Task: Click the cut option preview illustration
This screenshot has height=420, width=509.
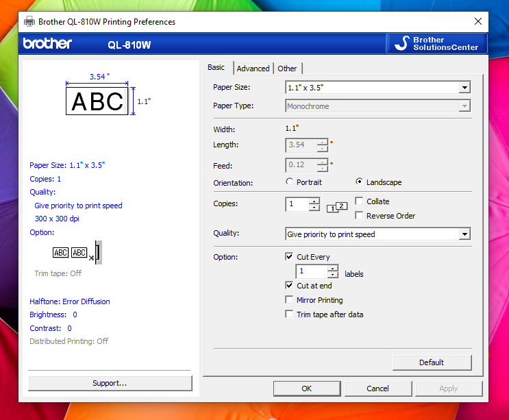Action: (77, 253)
